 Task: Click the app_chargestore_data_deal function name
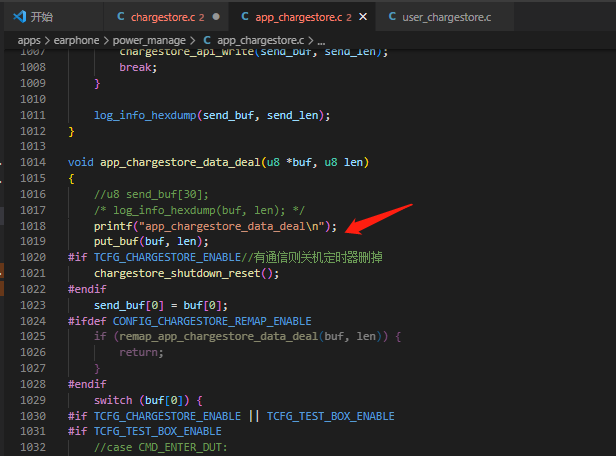[x=180, y=163]
